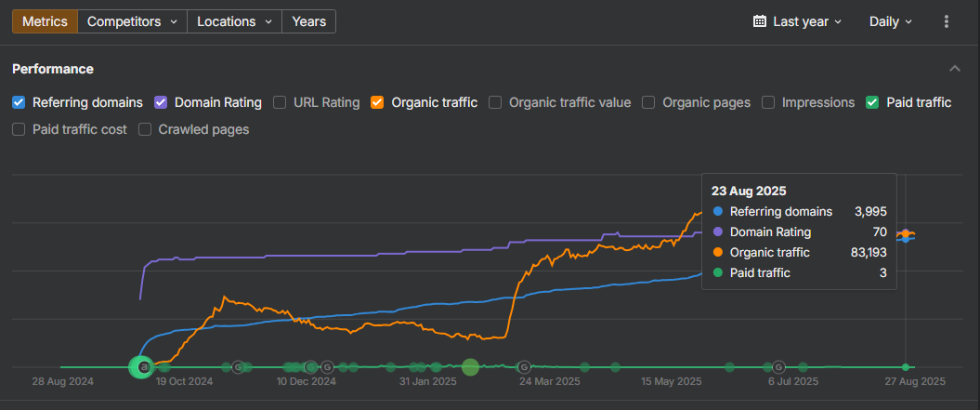Viewport: 980px width, 410px height.
Task: Click the calendar icon beside Last year
Action: click(759, 21)
